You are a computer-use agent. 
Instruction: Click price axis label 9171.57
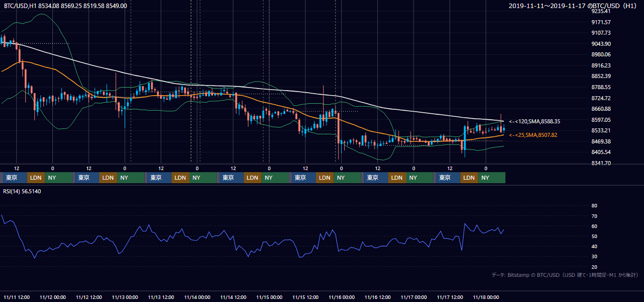pos(601,22)
